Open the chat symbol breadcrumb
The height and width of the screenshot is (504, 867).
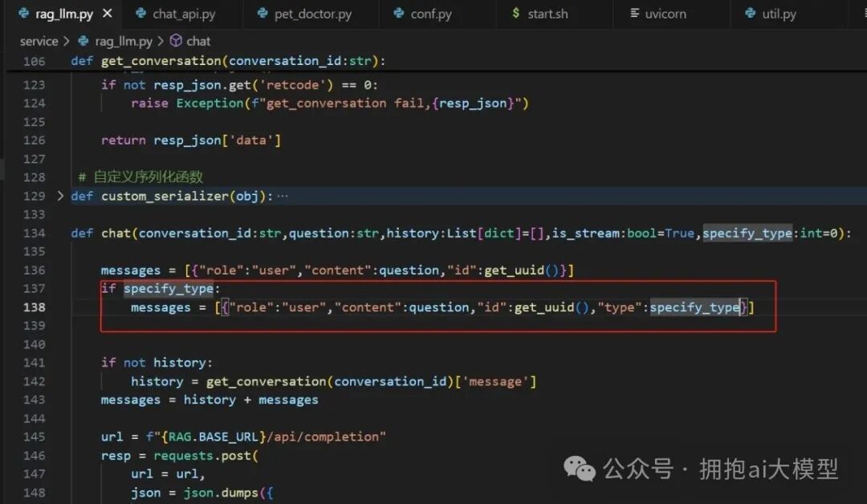pos(198,41)
